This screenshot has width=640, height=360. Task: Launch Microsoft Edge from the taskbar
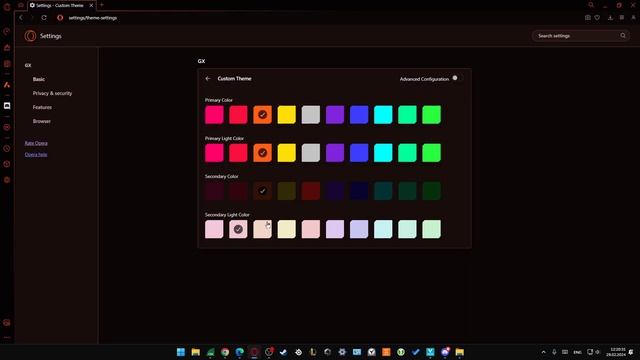(240, 352)
